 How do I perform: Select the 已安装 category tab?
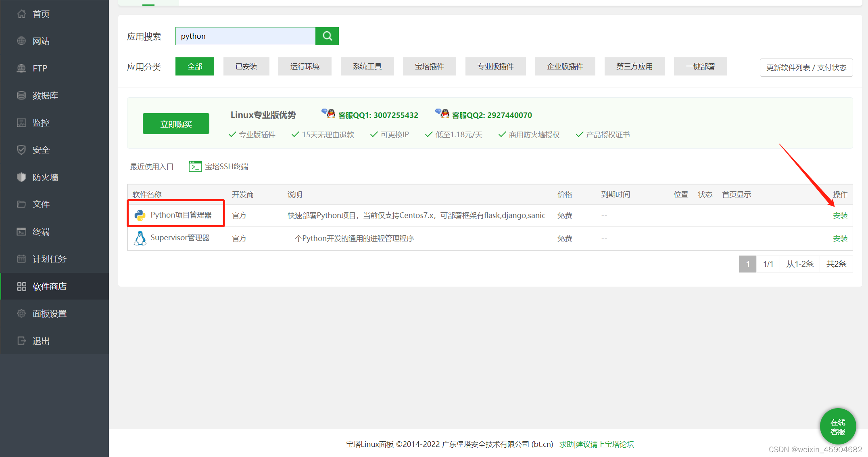pyautogui.click(x=246, y=66)
